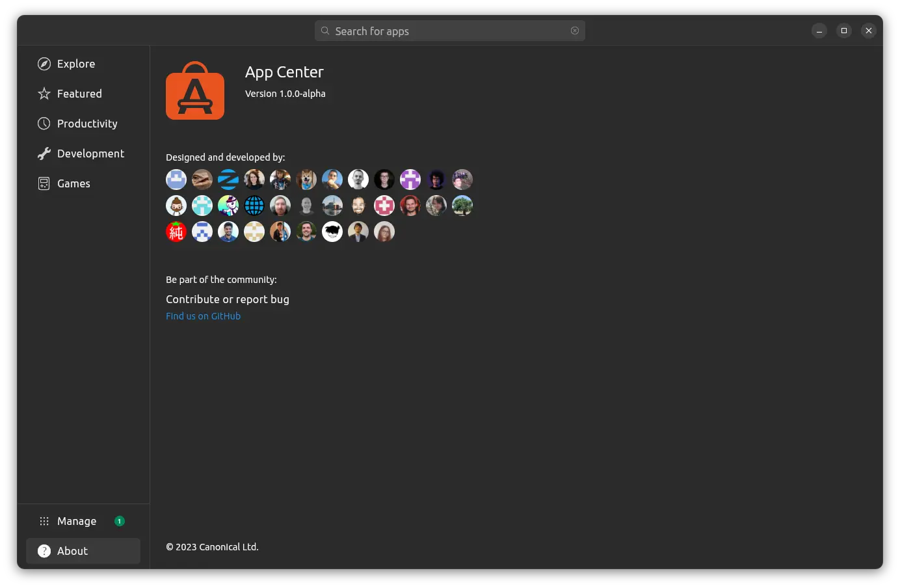
Task: Open the purple pixel identicon avatar
Action: [x=410, y=180]
